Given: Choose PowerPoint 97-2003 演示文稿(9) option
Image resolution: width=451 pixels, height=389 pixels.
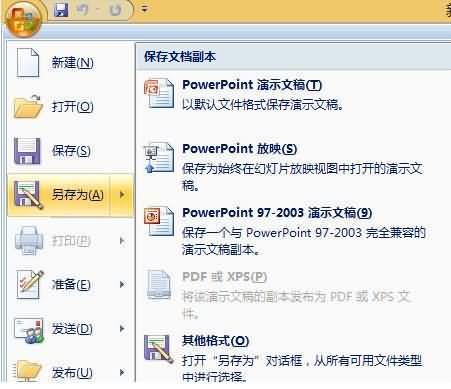Looking at the screenshot, I should click(277, 213).
